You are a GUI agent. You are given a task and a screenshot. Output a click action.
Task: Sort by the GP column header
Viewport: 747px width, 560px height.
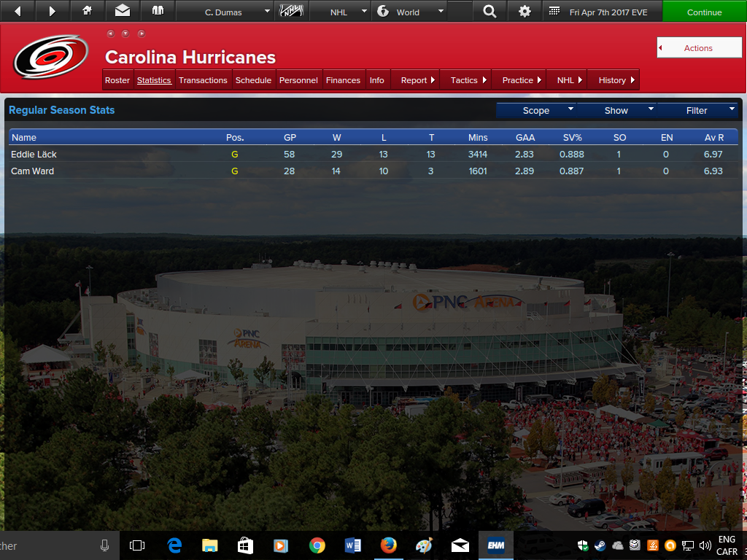click(290, 137)
